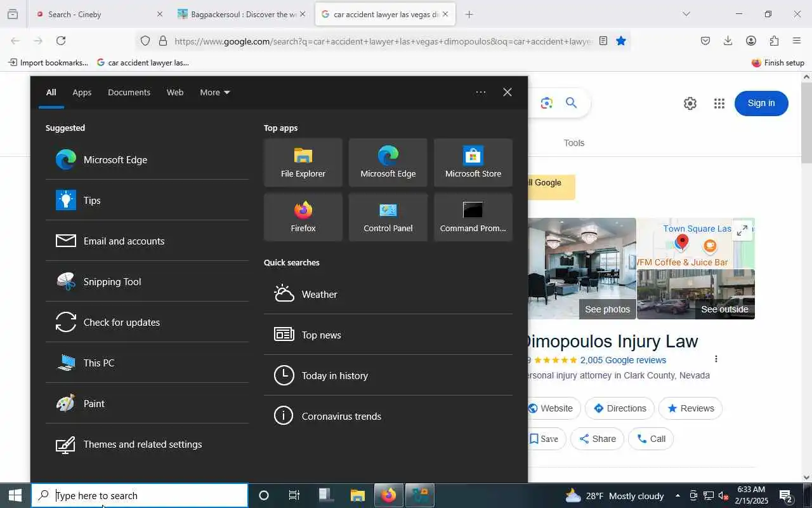Open See photos of Dimopoulos Injury Law
The width and height of the screenshot is (812, 508).
pos(607,309)
